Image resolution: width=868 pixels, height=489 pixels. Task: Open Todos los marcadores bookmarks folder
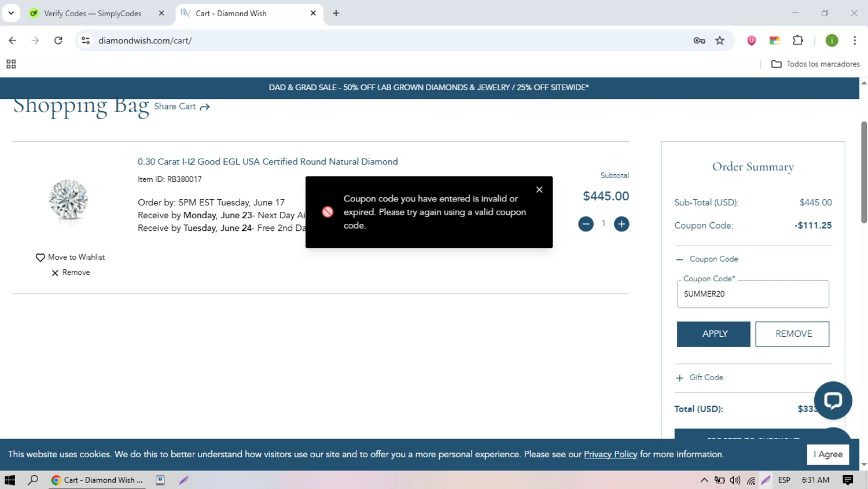coord(815,64)
